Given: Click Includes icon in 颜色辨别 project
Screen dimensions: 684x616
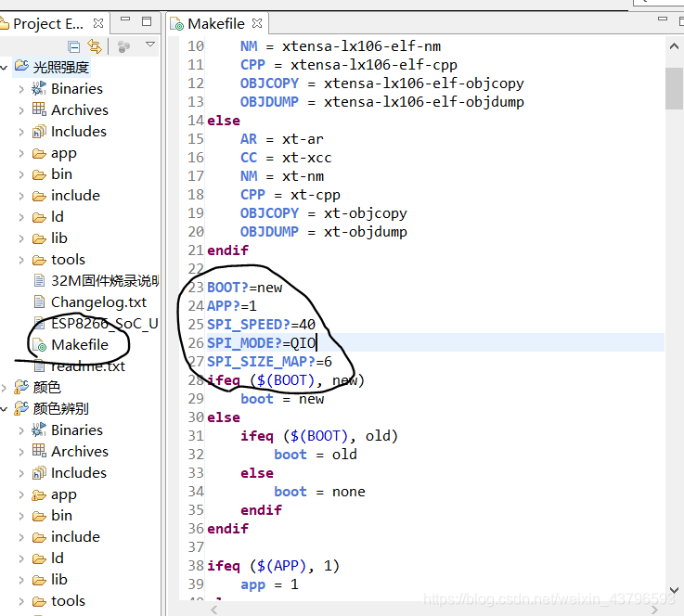Looking at the screenshot, I should click(x=39, y=472).
